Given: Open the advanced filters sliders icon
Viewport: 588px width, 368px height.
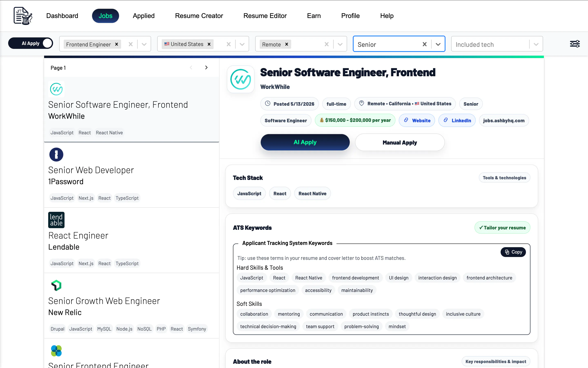Looking at the screenshot, I should (575, 44).
